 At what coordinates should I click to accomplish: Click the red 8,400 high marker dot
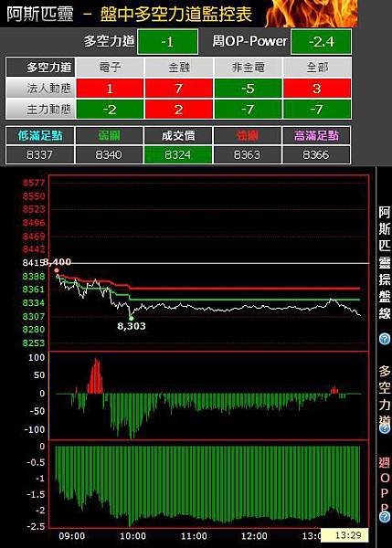pos(57,270)
